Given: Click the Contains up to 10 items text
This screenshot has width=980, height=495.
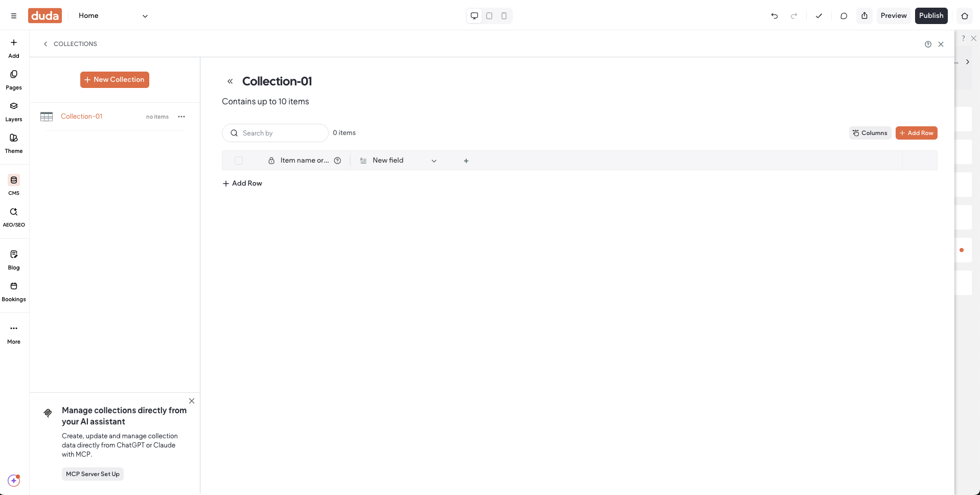Looking at the screenshot, I should (x=265, y=102).
